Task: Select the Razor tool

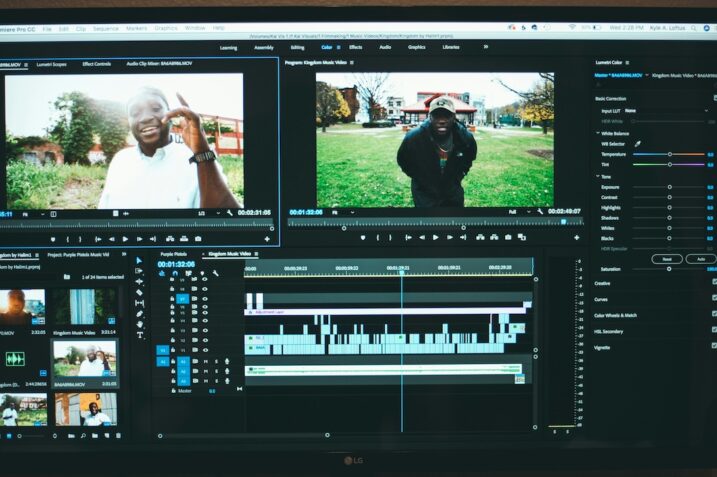Action: pyautogui.click(x=139, y=292)
